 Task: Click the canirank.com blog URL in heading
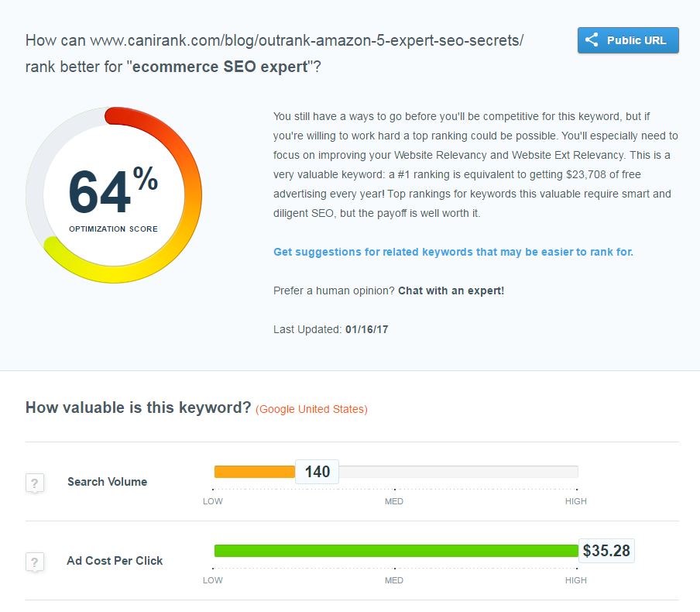coord(307,40)
